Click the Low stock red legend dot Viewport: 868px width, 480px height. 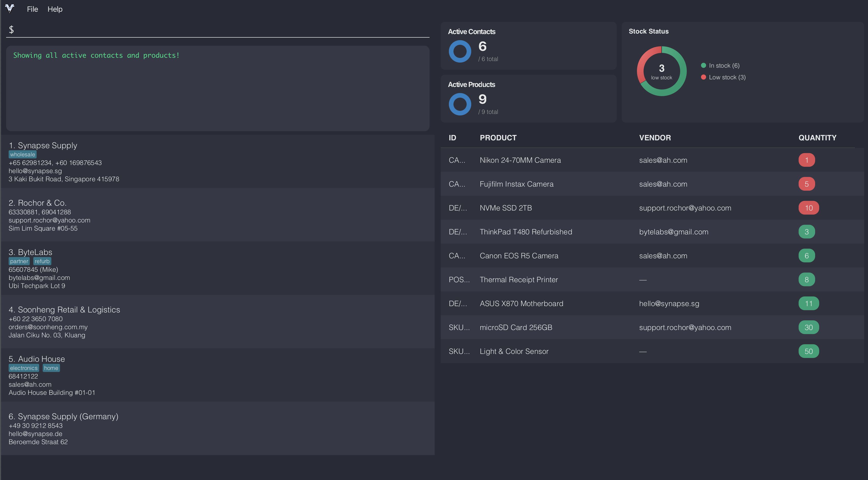[703, 77]
